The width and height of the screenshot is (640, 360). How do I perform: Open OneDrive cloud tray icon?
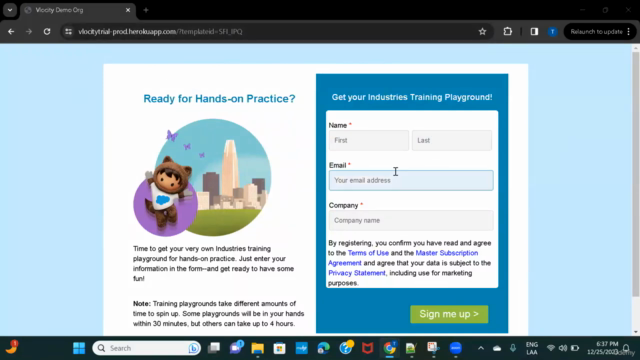tap(497, 348)
